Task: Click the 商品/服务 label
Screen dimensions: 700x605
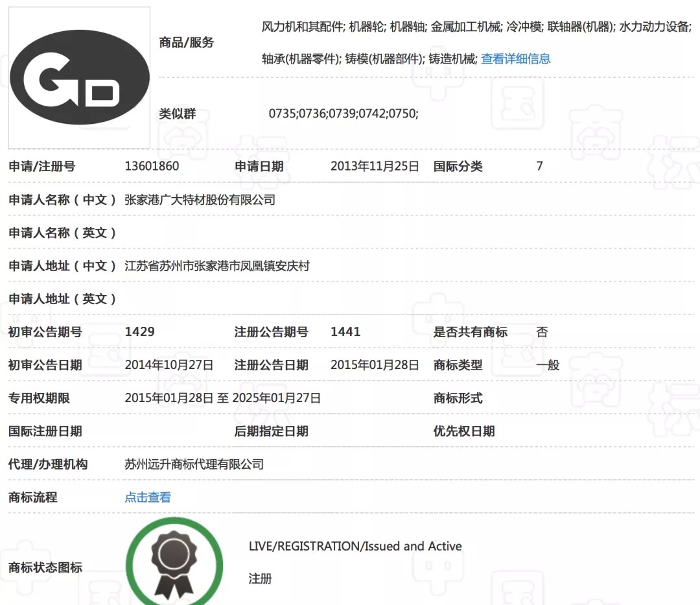Action: 187,42
